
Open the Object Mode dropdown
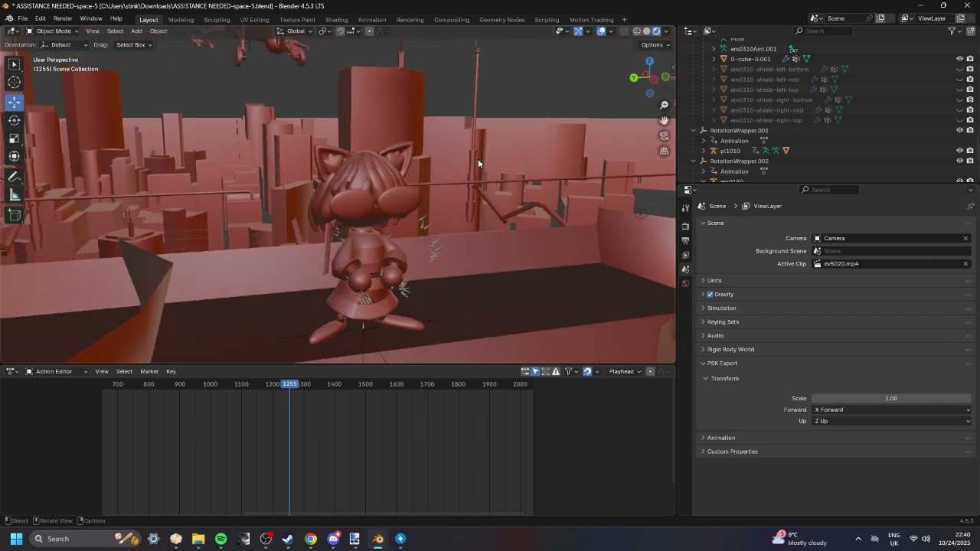pos(52,31)
